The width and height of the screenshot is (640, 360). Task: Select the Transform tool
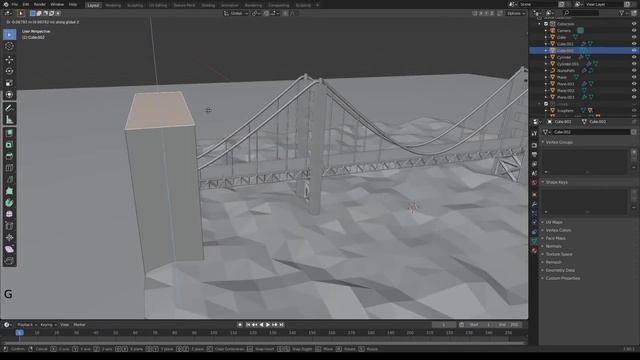[x=9, y=95]
